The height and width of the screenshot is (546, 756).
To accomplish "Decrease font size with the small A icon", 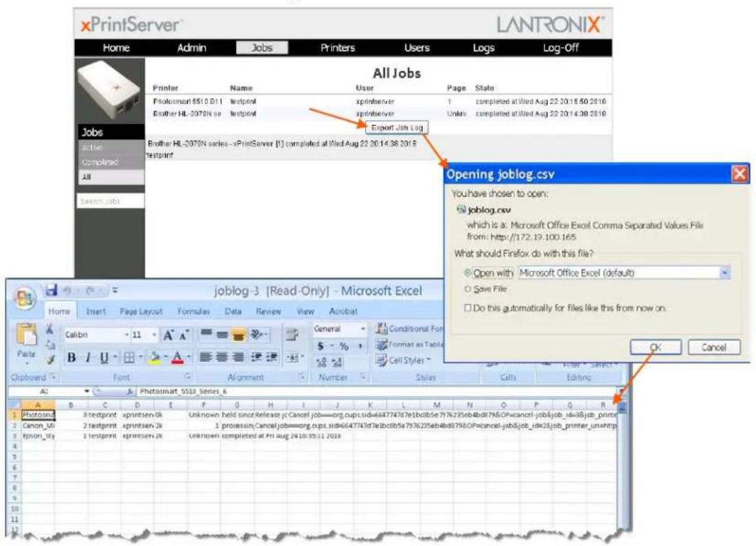I will click(184, 335).
